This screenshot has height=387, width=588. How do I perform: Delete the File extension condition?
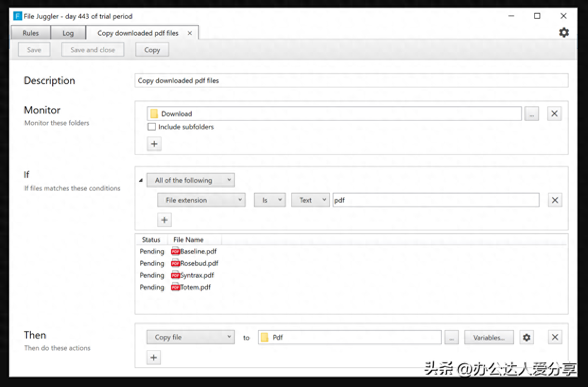[555, 200]
